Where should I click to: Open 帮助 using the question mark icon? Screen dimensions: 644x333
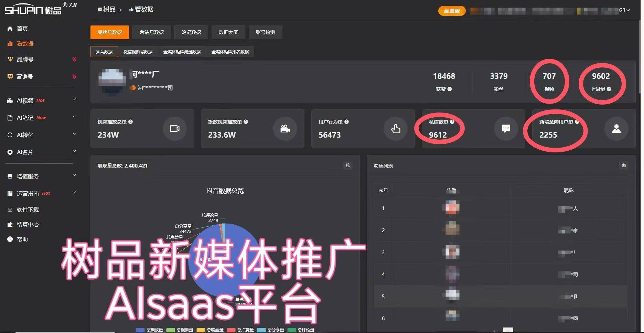tap(10, 239)
